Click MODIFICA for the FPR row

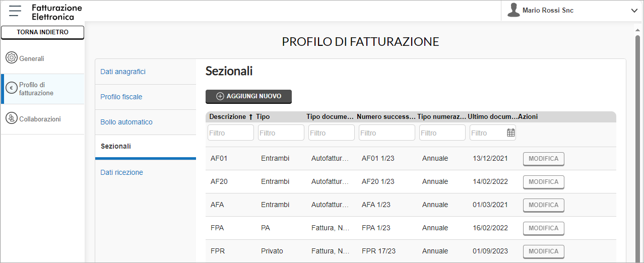click(x=544, y=251)
